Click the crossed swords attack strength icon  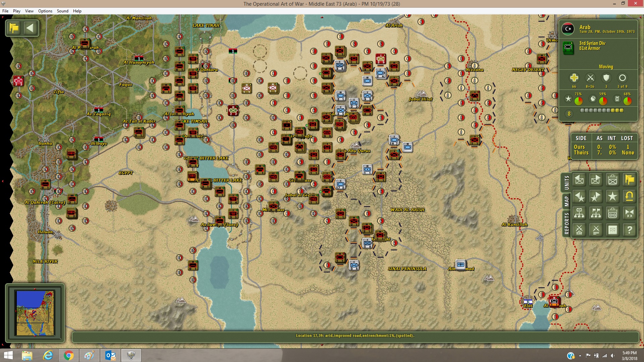[590, 78]
